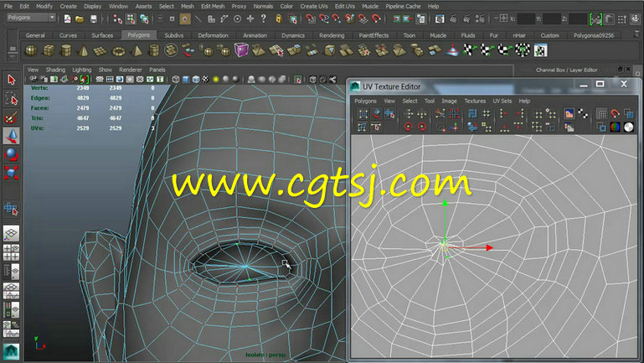Click the single perspective view layout icon

[11, 233]
